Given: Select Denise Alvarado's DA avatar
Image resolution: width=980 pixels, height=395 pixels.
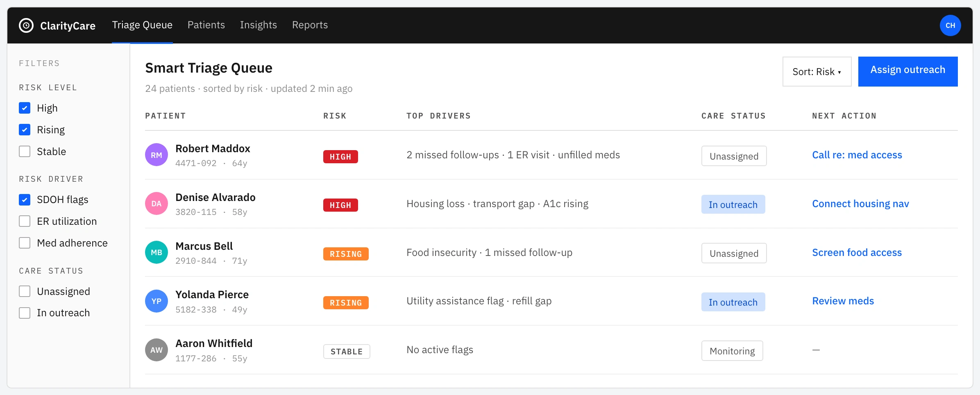Looking at the screenshot, I should pos(157,204).
